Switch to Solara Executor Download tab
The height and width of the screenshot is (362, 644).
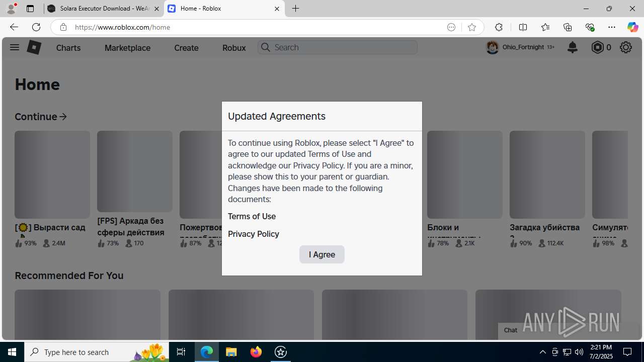click(x=104, y=9)
